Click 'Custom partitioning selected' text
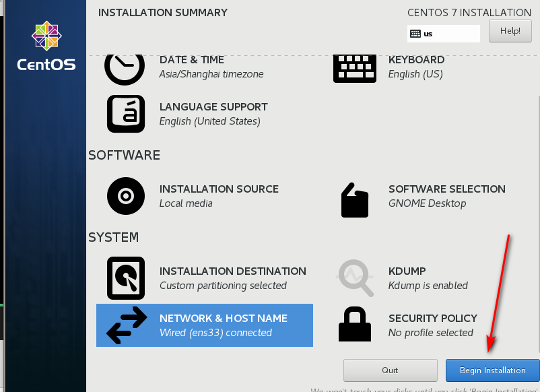 pyautogui.click(x=223, y=286)
